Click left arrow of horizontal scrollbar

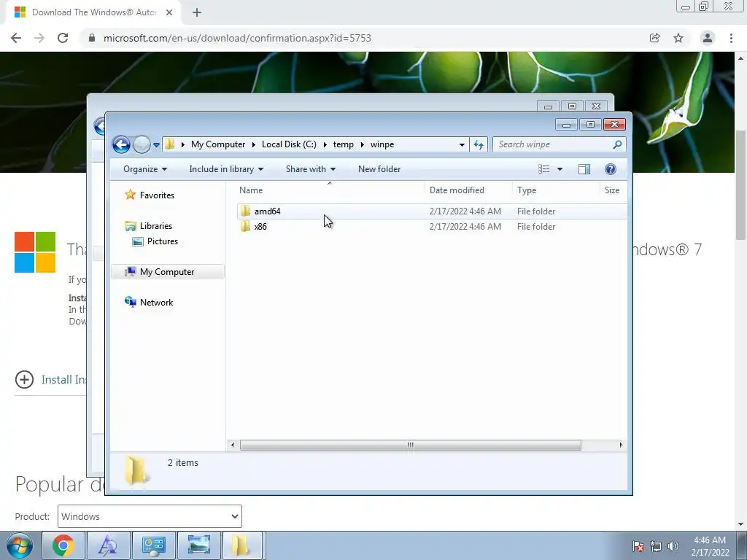233,446
